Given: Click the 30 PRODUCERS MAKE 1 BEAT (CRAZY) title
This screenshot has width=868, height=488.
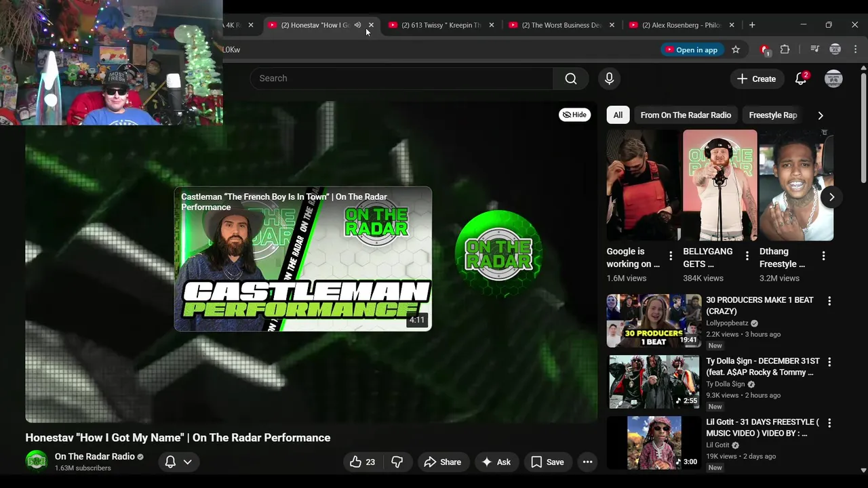Looking at the screenshot, I should [759, 306].
